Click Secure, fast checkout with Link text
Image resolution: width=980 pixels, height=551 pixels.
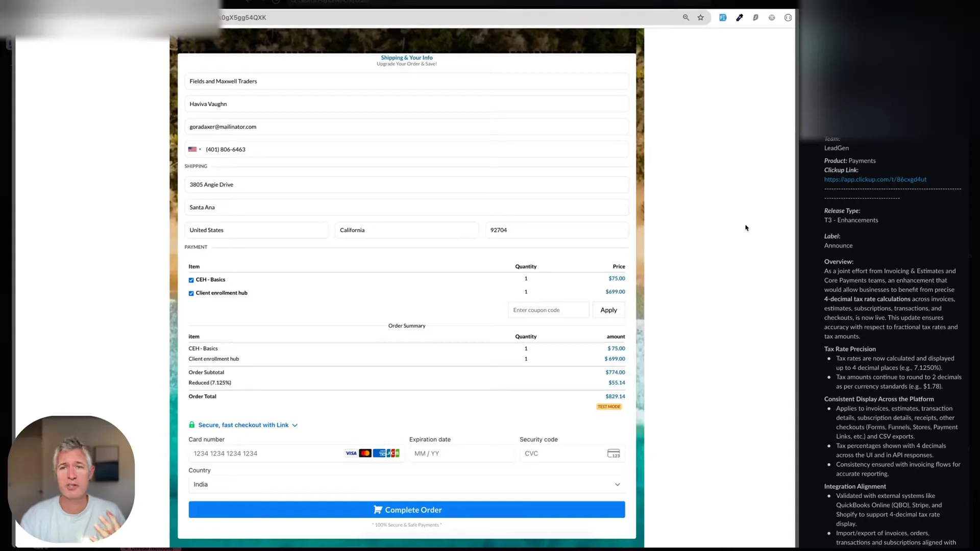pyautogui.click(x=243, y=425)
